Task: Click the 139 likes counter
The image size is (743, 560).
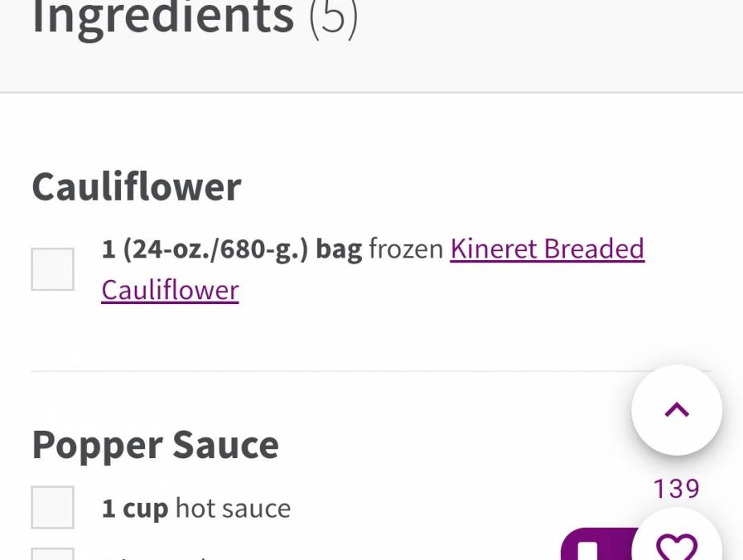Action: point(676,488)
